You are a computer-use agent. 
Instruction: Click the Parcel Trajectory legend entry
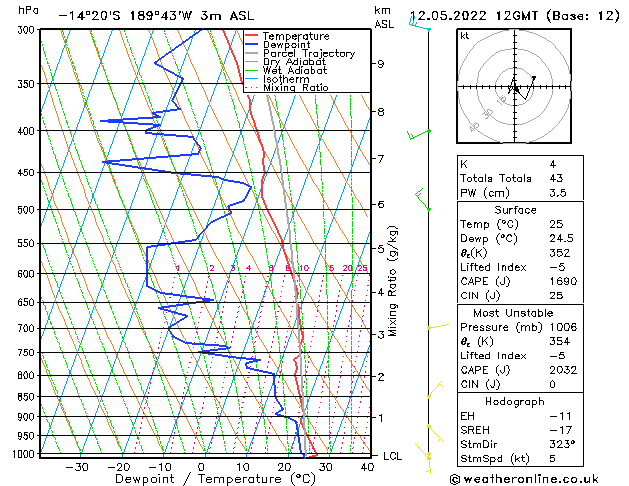(308, 54)
